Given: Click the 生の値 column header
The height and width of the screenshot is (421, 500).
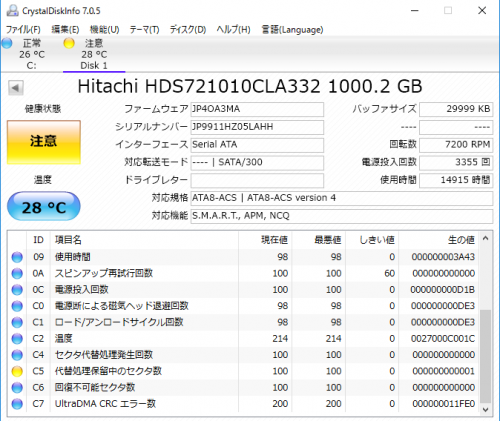Looking at the screenshot, I should [x=439, y=240].
